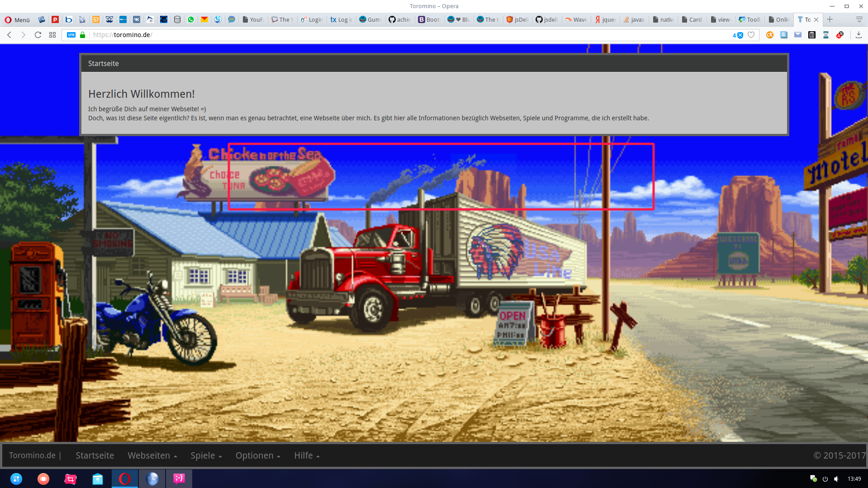Toggle the blocked ads shield badge
The height and width of the screenshot is (488, 868).
pyautogui.click(x=738, y=35)
